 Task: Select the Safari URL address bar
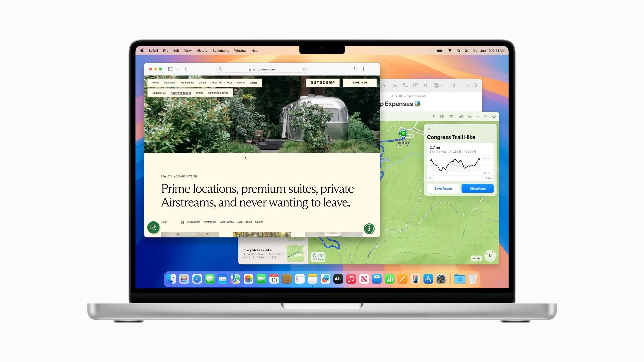click(x=262, y=69)
